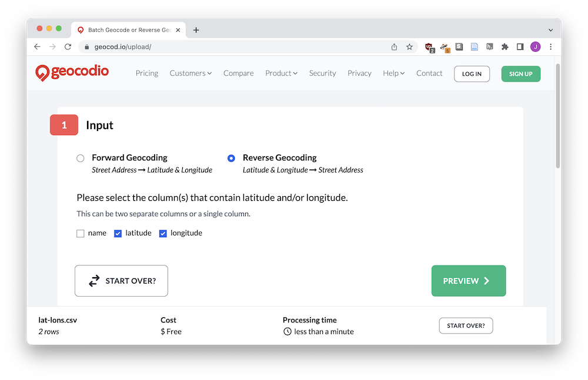Uncheck the latitude column checkbox
The height and width of the screenshot is (380, 588).
(x=118, y=234)
